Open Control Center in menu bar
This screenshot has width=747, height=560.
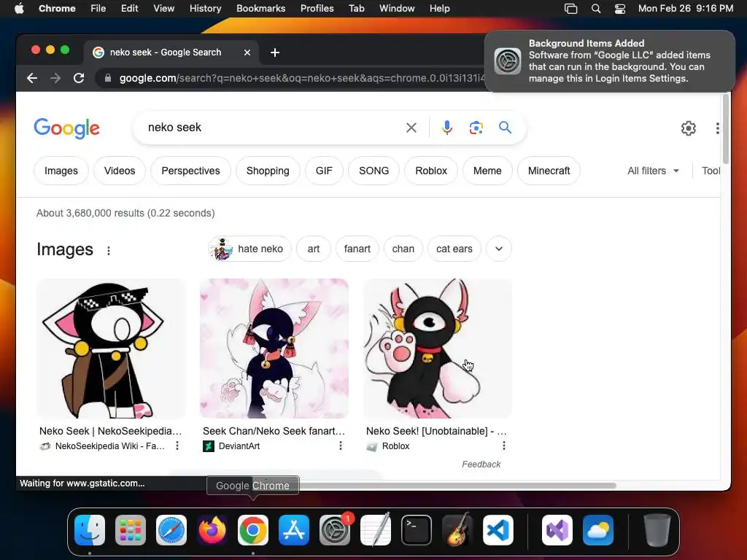click(620, 9)
